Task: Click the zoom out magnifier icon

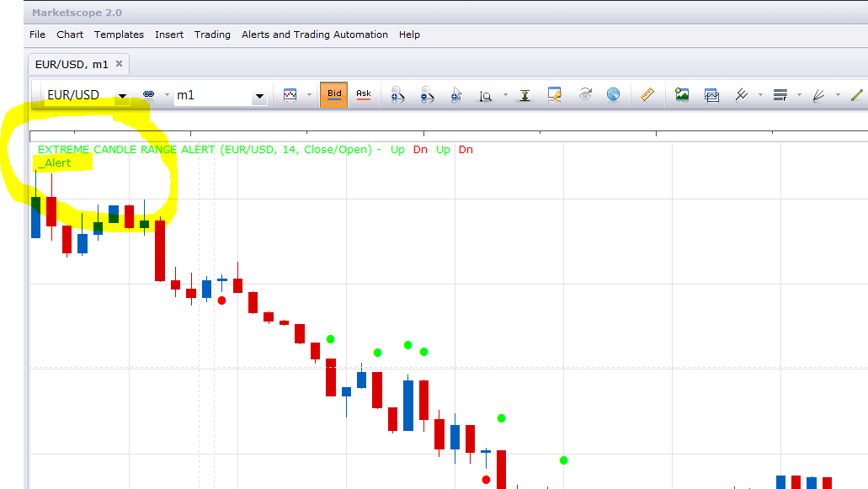Action: point(427,94)
